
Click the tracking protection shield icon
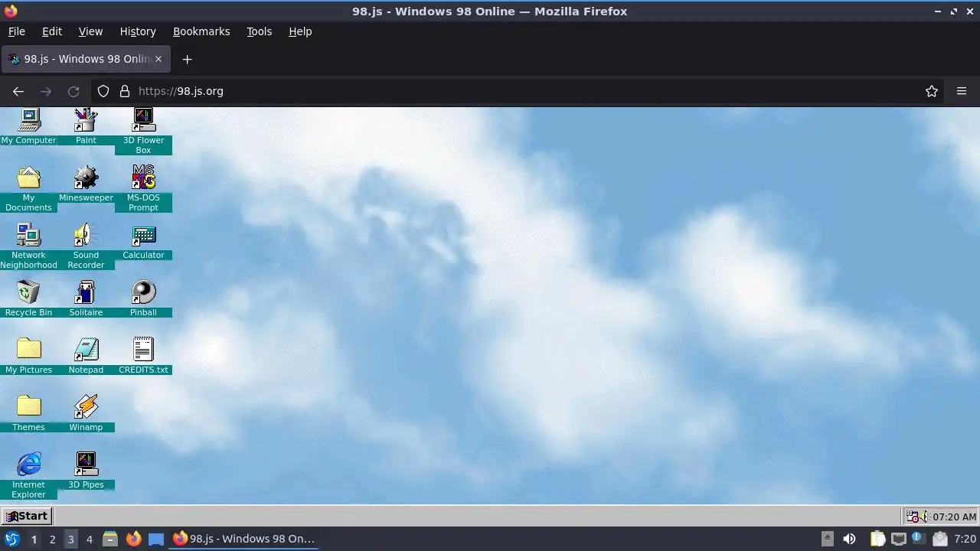(x=103, y=91)
